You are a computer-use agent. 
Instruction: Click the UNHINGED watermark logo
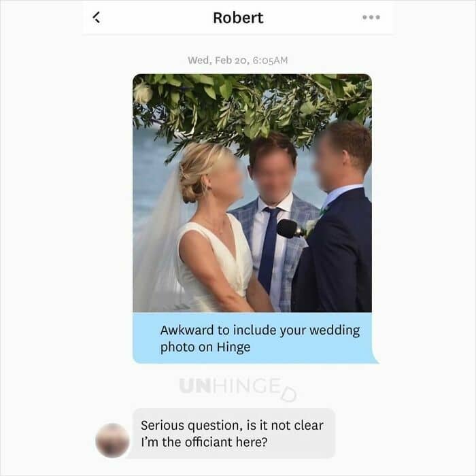pos(238,388)
